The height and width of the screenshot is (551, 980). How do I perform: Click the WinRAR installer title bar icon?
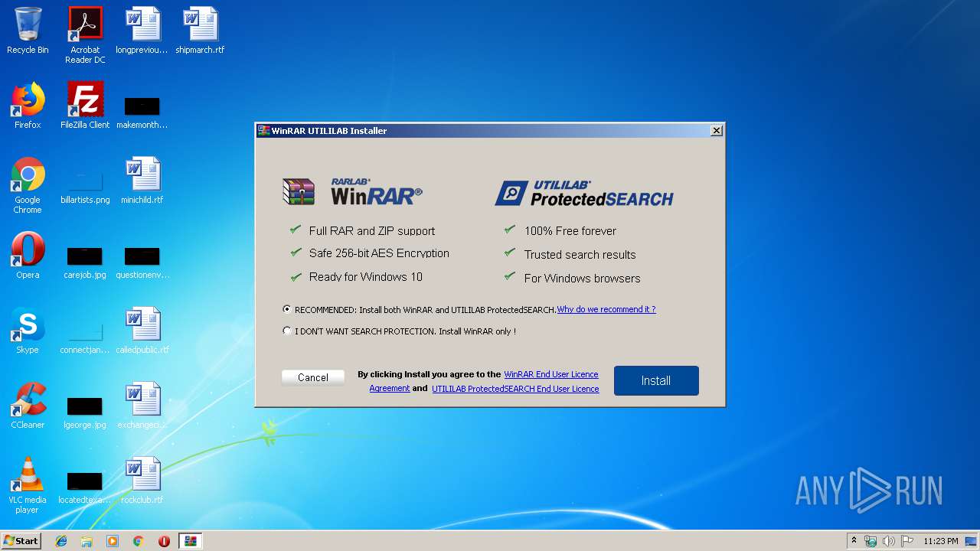(263, 131)
